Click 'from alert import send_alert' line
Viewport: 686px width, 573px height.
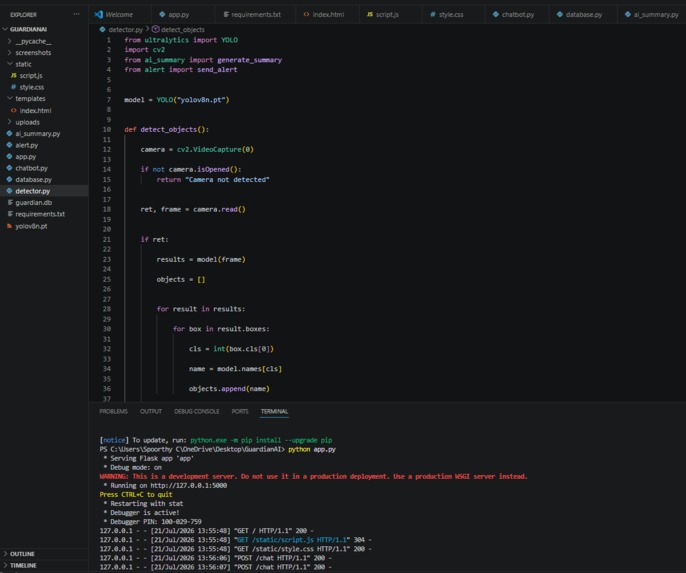[x=181, y=70]
